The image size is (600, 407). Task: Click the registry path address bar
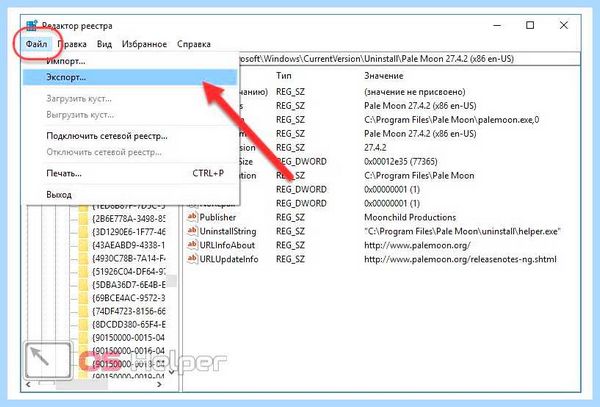point(409,59)
